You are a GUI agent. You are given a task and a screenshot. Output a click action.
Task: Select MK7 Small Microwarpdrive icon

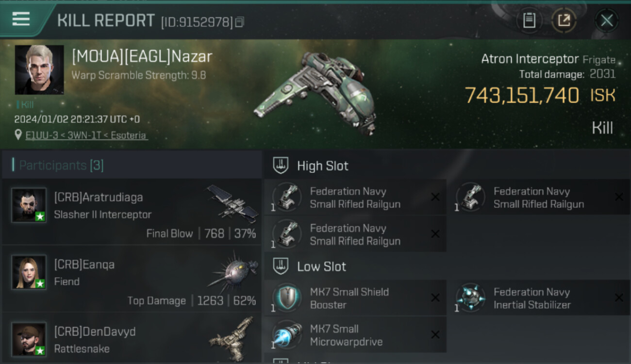[x=287, y=334]
